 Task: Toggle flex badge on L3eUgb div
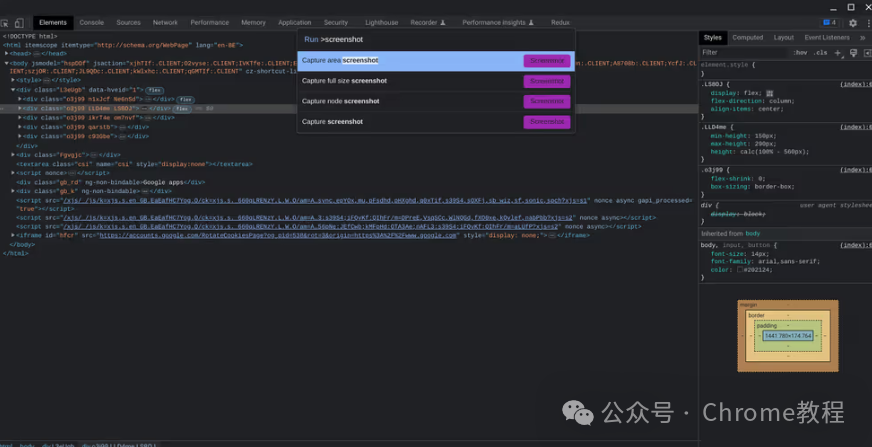pos(155,90)
